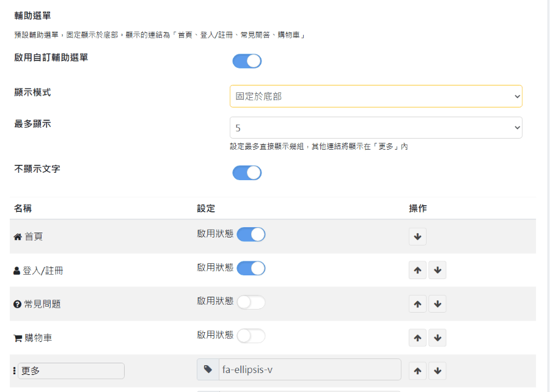Move 首頁 row down with arrow
The width and height of the screenshot is (550, 392).
pos(417,236)
